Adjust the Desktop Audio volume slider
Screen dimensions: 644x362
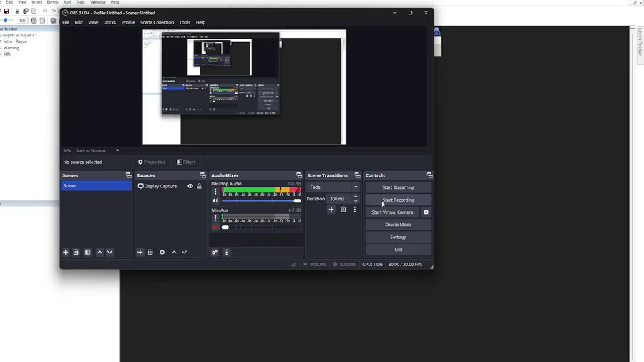click(261, 201)
